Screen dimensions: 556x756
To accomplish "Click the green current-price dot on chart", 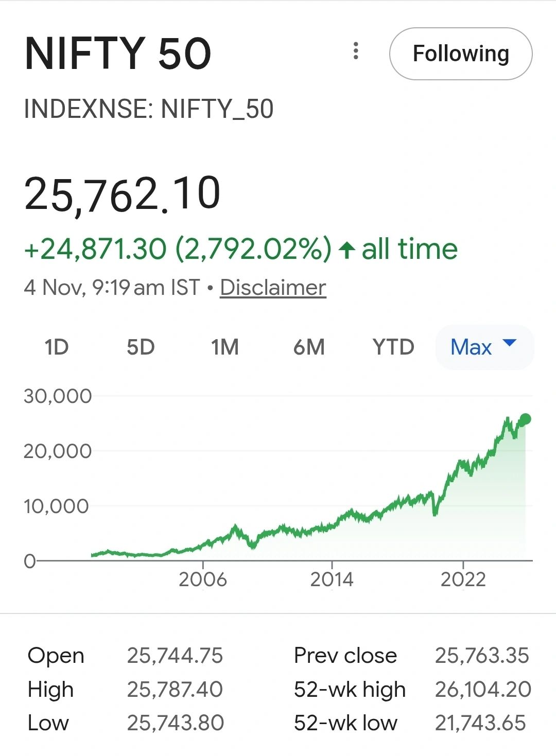I will [525, 419].
